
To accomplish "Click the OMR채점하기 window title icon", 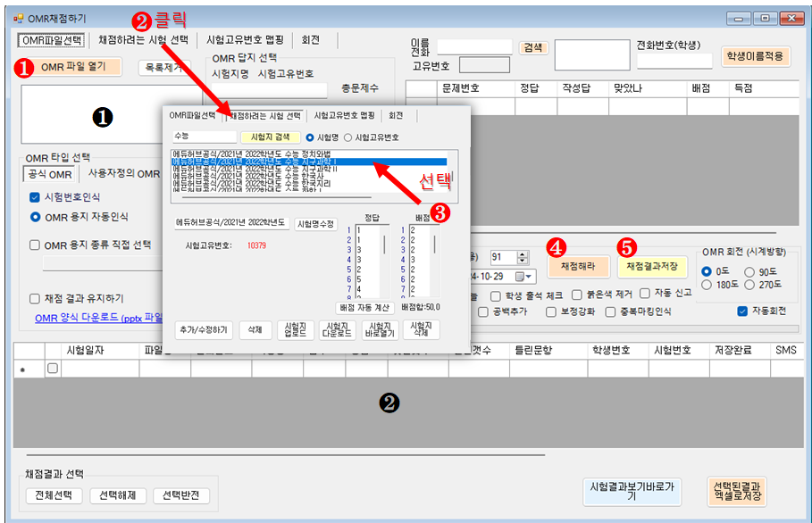I will click(x=18, y=17).
